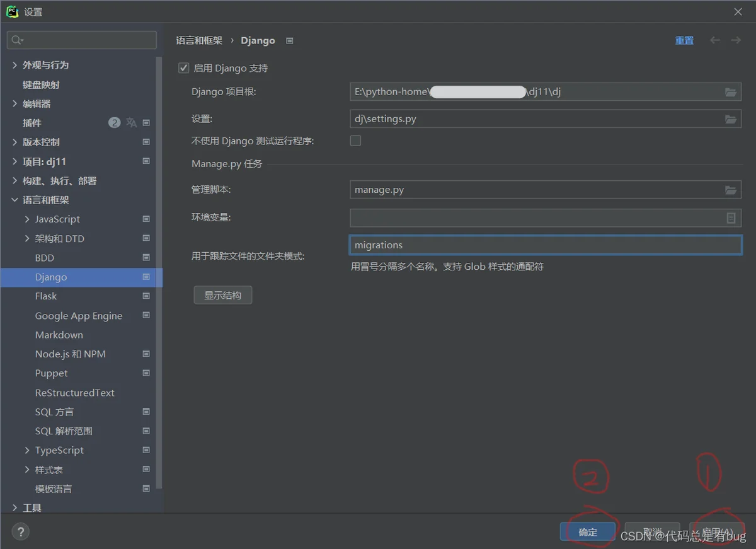The width and height of the screenshot is (756, 549).
Task: Click the settings tree vertical scrollbar
Action: (x=159, y=271)
